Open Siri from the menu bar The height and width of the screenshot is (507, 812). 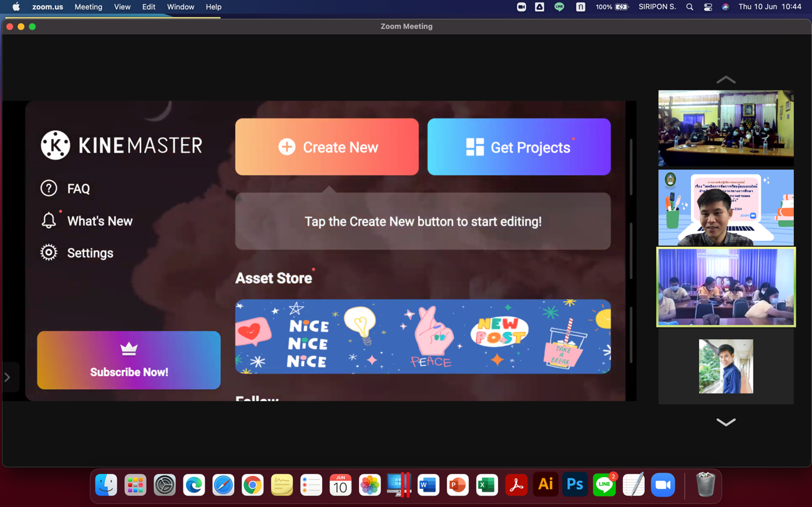tap(725, 7)
